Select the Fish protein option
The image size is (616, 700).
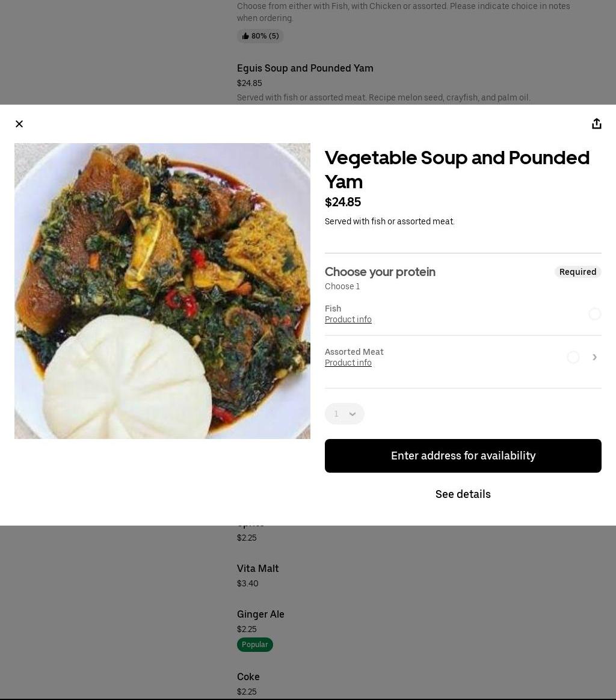(x=594, y=314)
